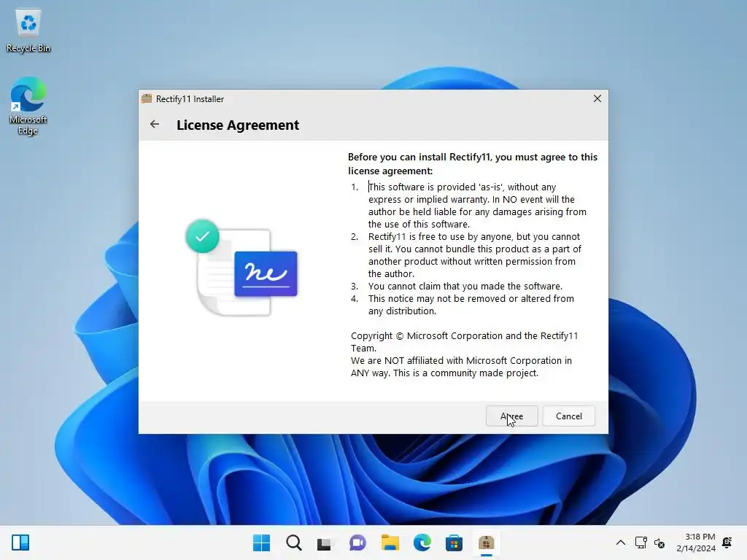Open Microsoft Store from the taskbar
The height and width of the screenshot is (560, 747).
454,542
